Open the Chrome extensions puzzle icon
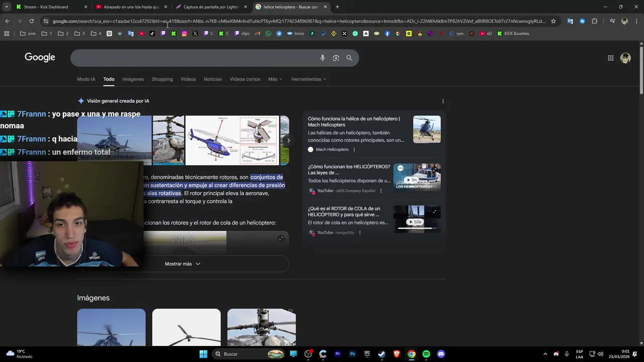 pyautogui.click(x=594, y=21)
